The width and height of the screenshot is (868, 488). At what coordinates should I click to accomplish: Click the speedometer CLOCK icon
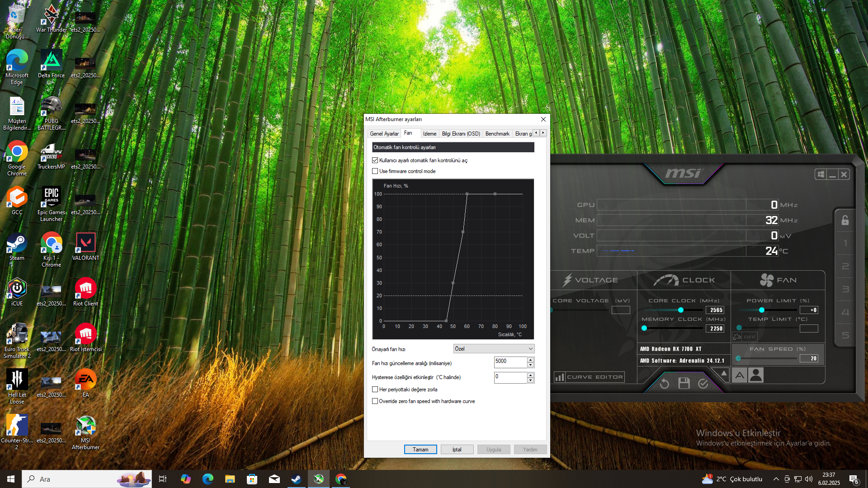click(x=666, y=280)
